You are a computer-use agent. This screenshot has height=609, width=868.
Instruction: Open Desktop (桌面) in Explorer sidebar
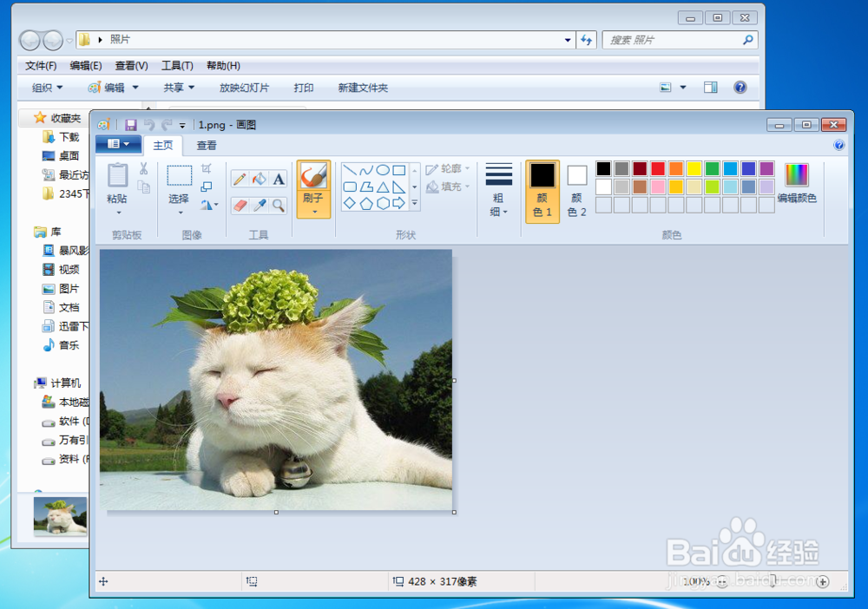tap(62, 156)
